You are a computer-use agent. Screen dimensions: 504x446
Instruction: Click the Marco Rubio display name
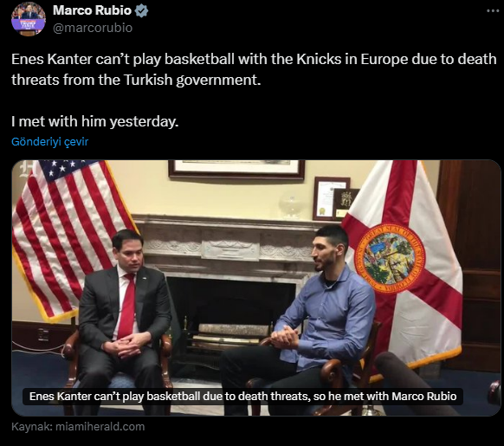coord(93,10)
